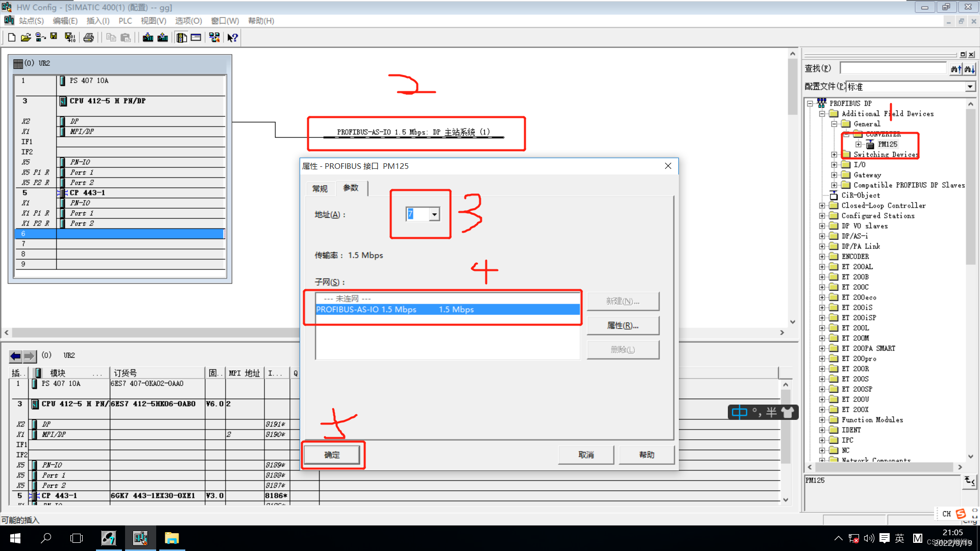Viewport: 980px width, 551px height.
Task: Click the search-up binoculars icon in catalog
Action: tap(956, 68)
